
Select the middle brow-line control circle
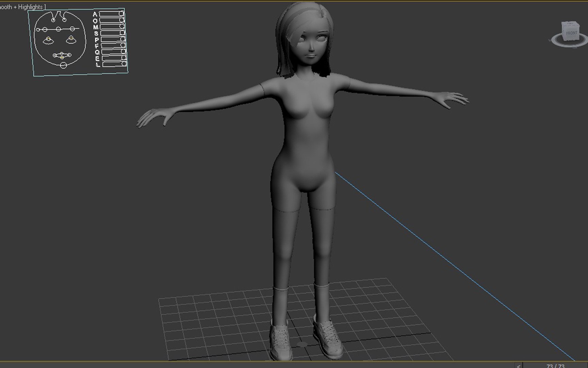(x=58, y=29)
